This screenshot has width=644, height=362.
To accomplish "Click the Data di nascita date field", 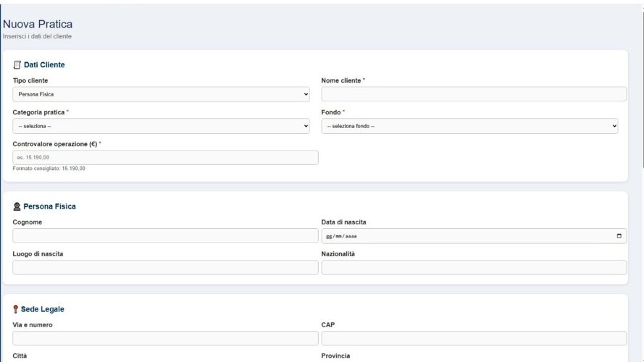I will 474,236.
